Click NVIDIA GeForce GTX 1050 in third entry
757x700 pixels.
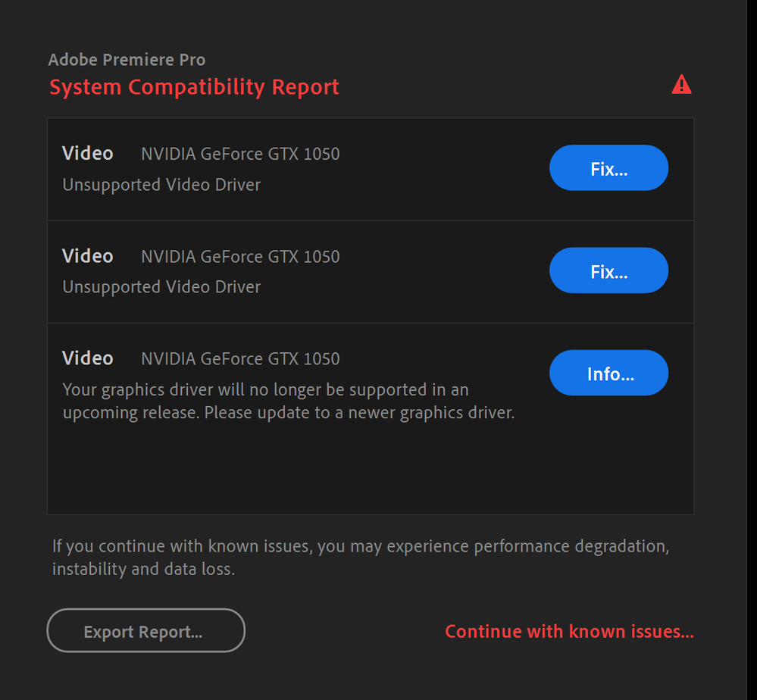coord(240,359)
